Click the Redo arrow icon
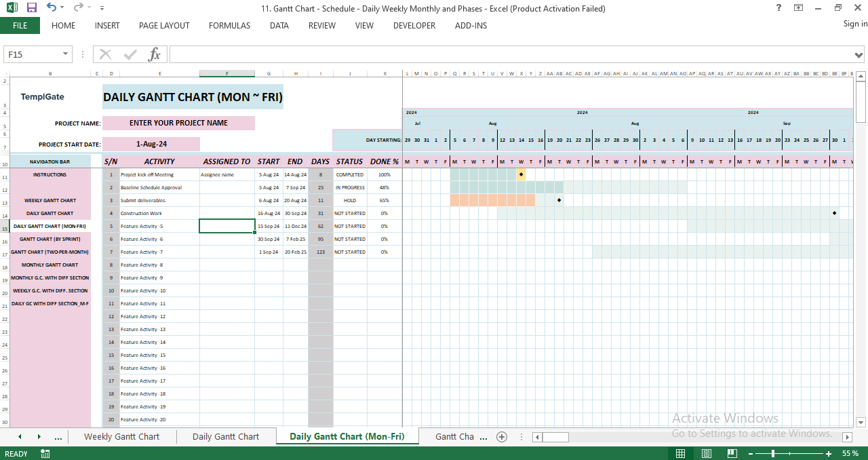Image resolution: width=868 pixels, height=460 pixels. pos(78,8)
